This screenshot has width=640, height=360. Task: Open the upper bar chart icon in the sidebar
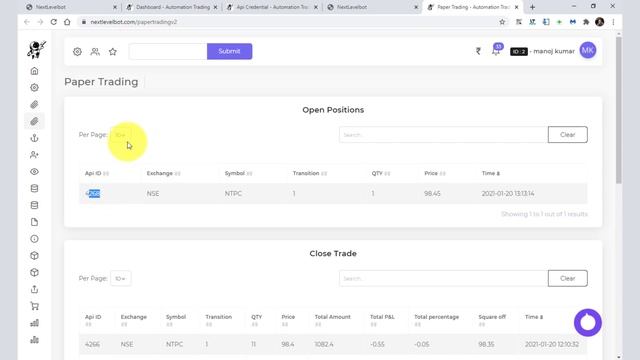[x=34, y=323]
